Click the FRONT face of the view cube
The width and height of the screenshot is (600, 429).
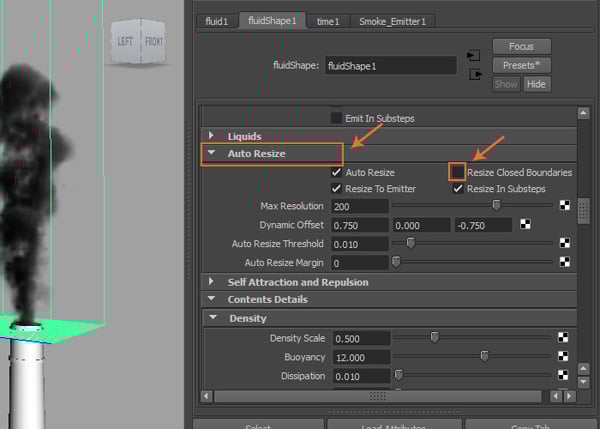154,41
